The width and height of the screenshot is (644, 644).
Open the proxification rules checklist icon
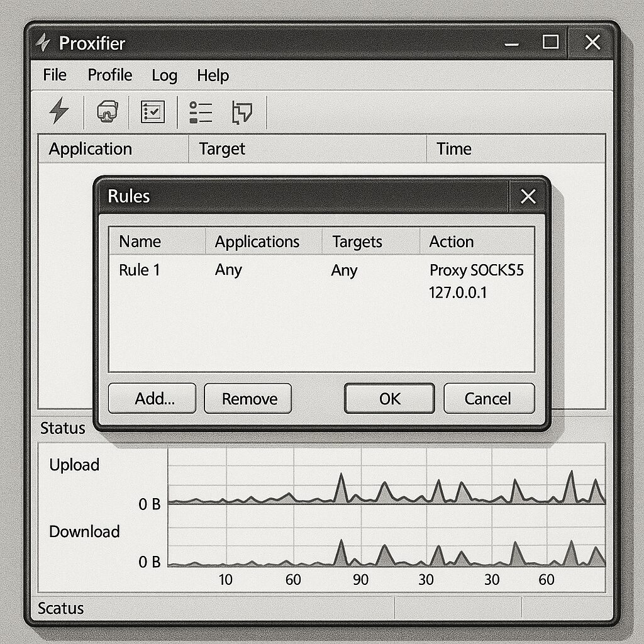153,112
